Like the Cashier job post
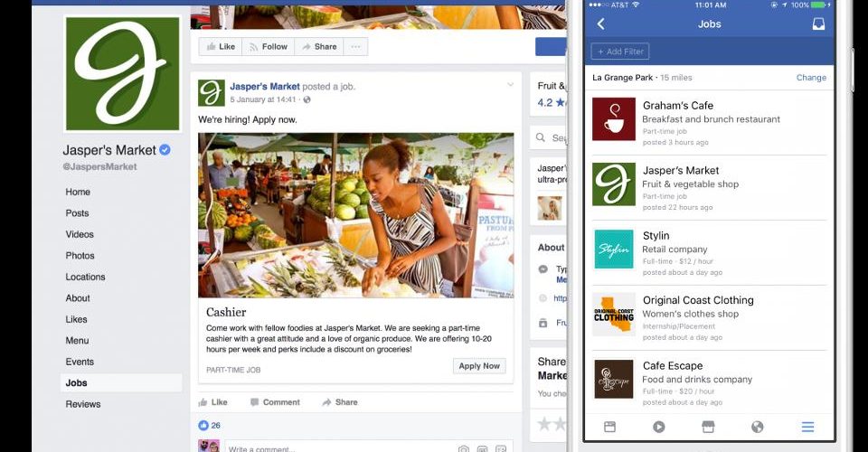This screenshot has height=452, width=868. tap(213, 402)
